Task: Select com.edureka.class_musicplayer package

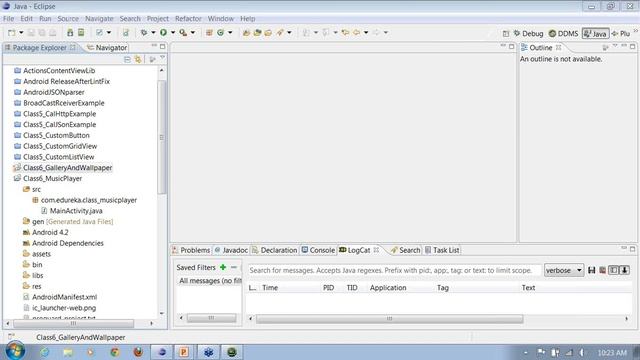Action: (x=89, y=200)
